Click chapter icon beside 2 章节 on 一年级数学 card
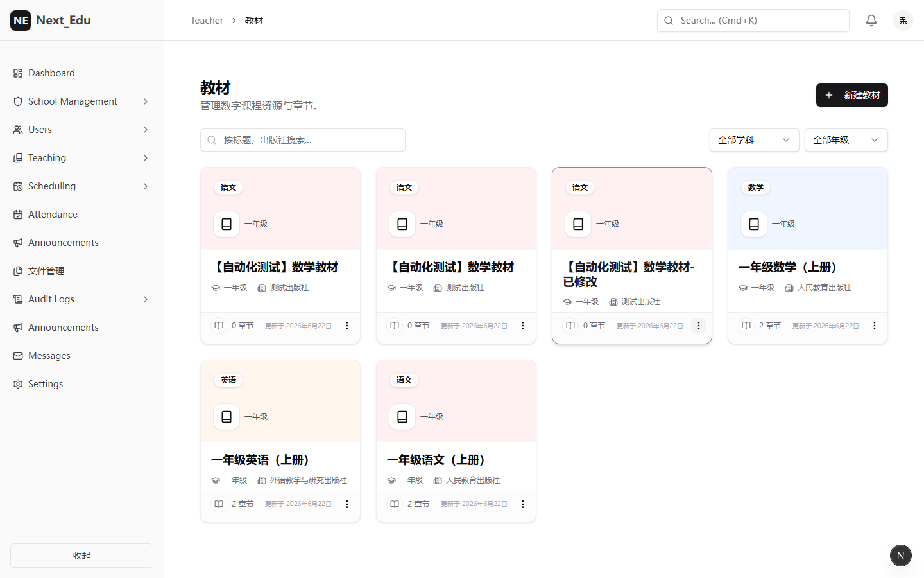 tap(746, 326)
